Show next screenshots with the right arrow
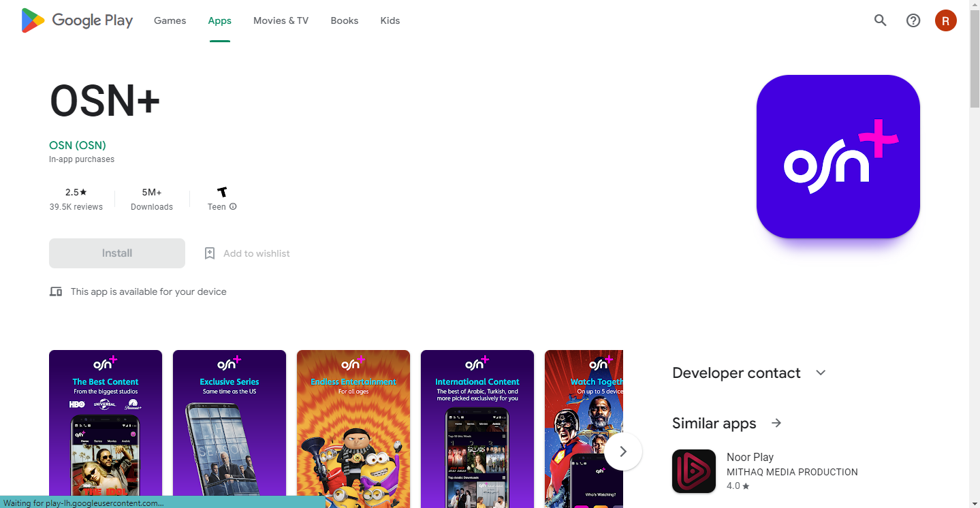980x508 pixels. [x=623, y=451]
